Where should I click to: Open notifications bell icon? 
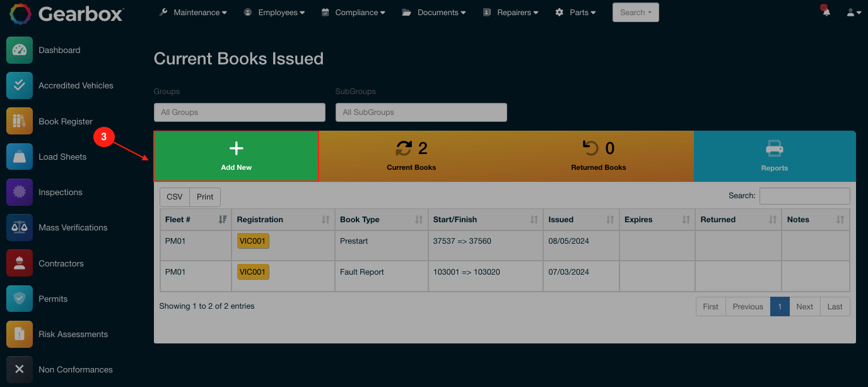pos(826,12)
